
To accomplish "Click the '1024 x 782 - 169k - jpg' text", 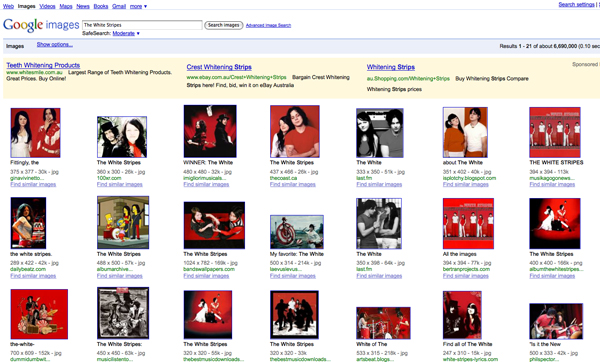I will (x=210, y=263).
